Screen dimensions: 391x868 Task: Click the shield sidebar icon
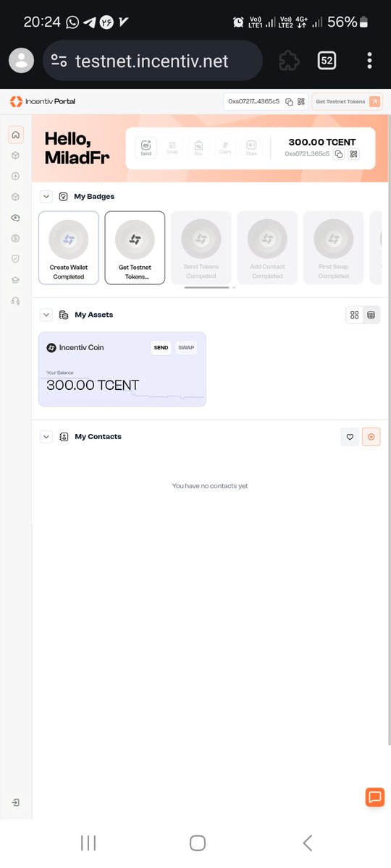point(15,259)
